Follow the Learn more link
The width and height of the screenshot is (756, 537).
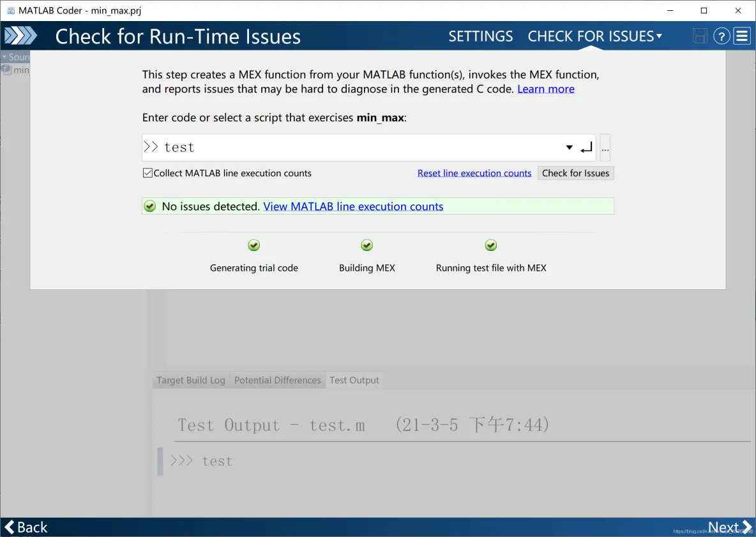546,89
